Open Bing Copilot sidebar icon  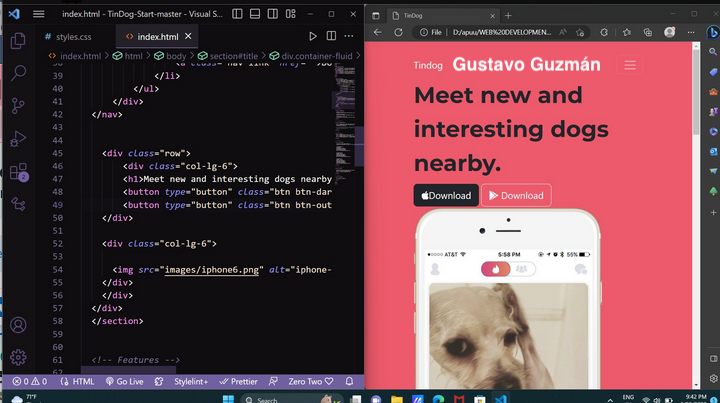(x=713, y=33)
